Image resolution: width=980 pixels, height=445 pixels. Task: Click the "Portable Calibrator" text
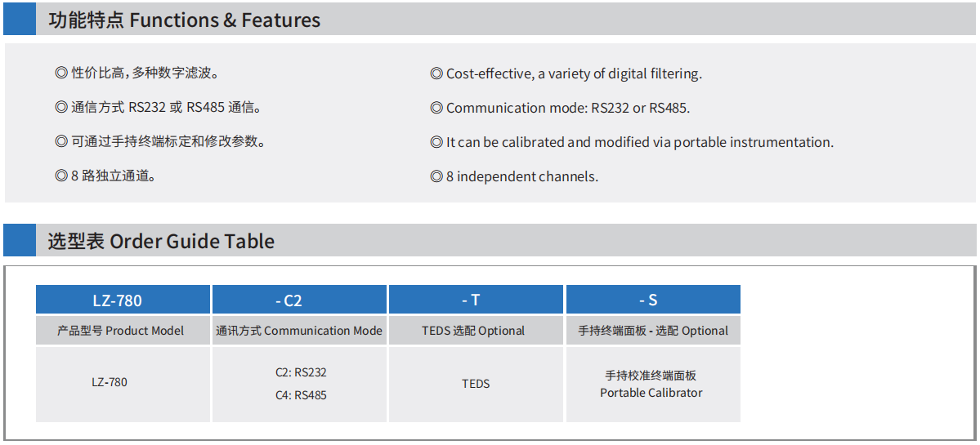[651, 393]
